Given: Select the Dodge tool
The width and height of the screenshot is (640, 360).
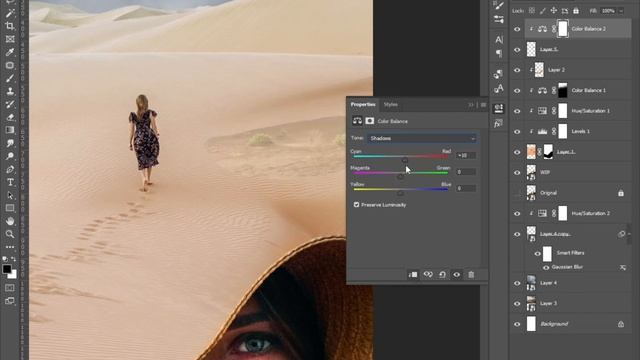Looking at the screenshot, I should [10, 156].
